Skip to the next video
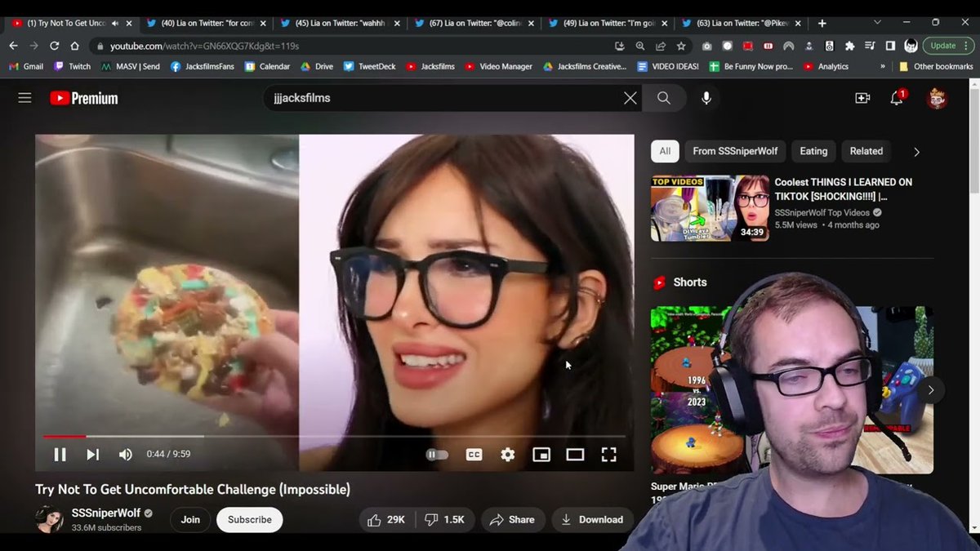The image size is (980, 551). 92,454
